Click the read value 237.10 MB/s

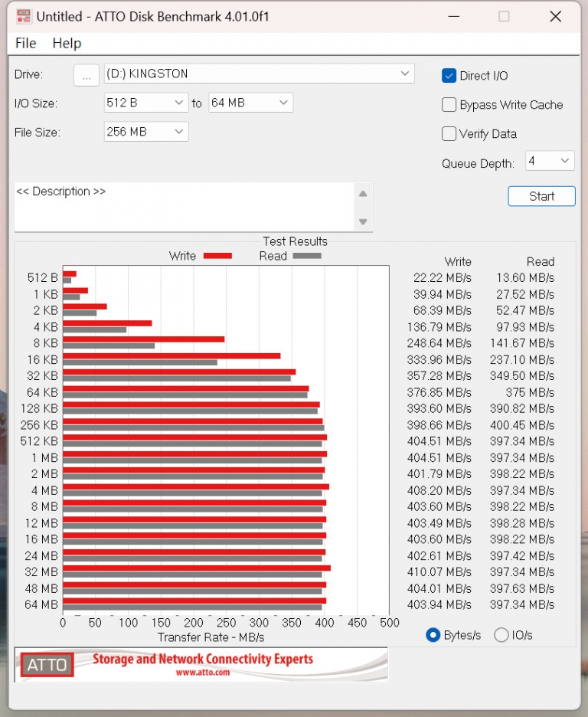pos(522,360)
